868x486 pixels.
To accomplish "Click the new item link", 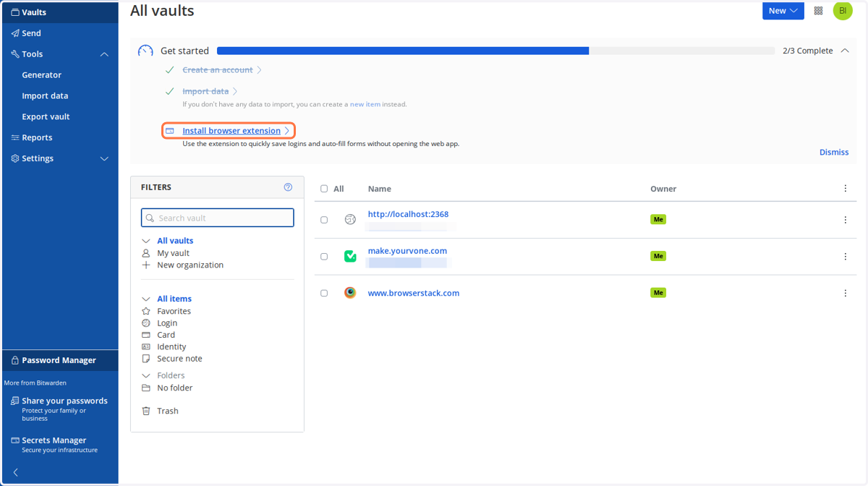I will point(365,104).
